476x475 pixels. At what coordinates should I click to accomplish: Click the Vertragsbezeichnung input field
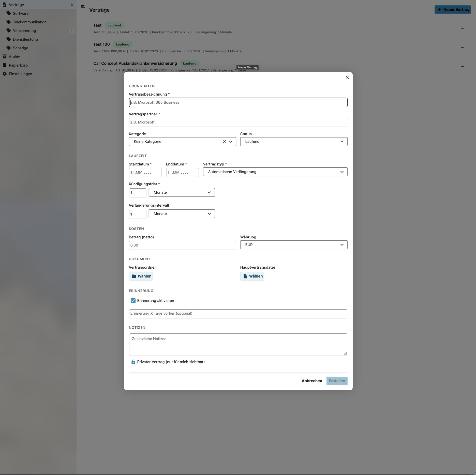(x=238, y=102)
